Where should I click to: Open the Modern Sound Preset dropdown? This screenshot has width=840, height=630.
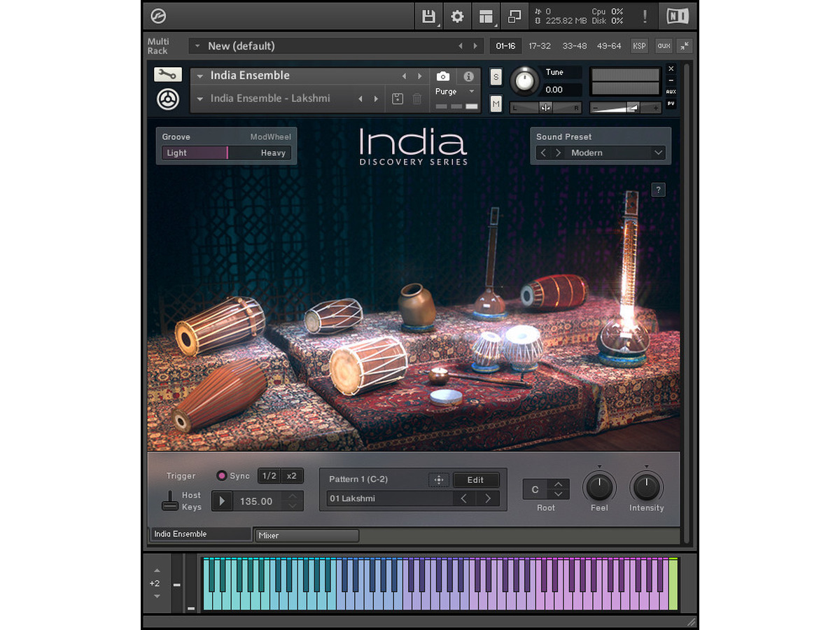(x=657, y=153)
